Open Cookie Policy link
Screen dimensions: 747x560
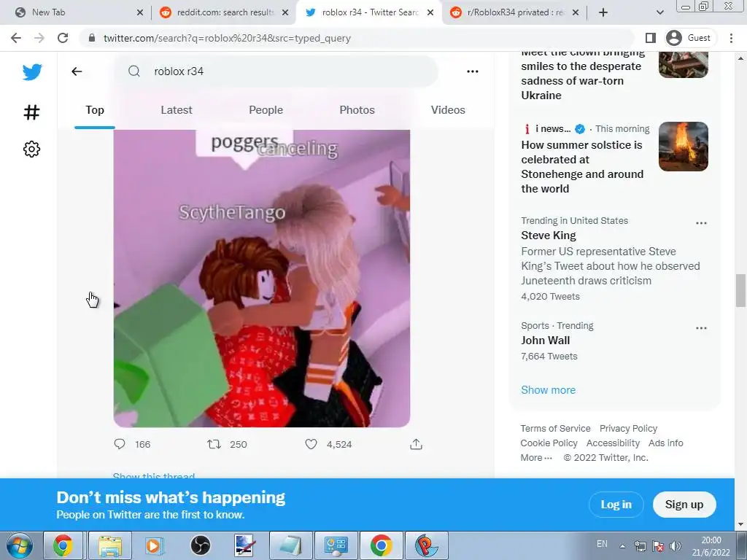pos(549,443)
